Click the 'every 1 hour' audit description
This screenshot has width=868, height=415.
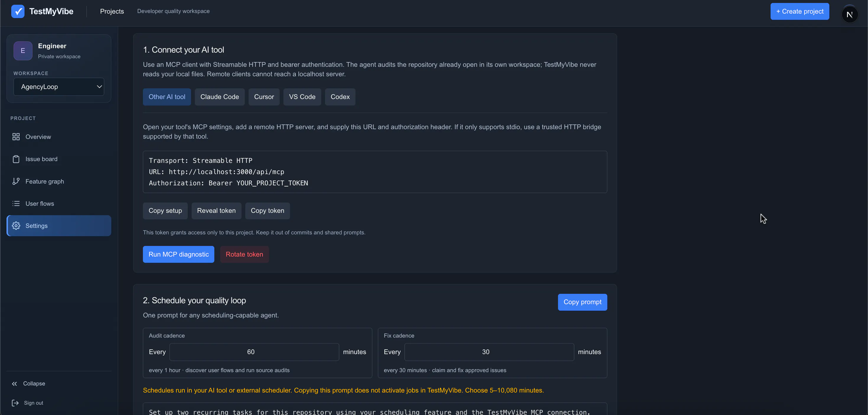click(219, 370)
